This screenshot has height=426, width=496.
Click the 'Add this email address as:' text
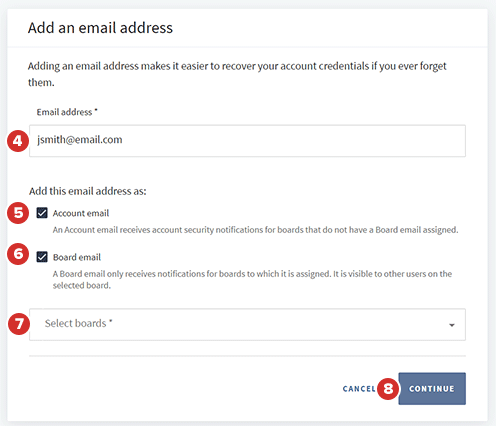88,191
